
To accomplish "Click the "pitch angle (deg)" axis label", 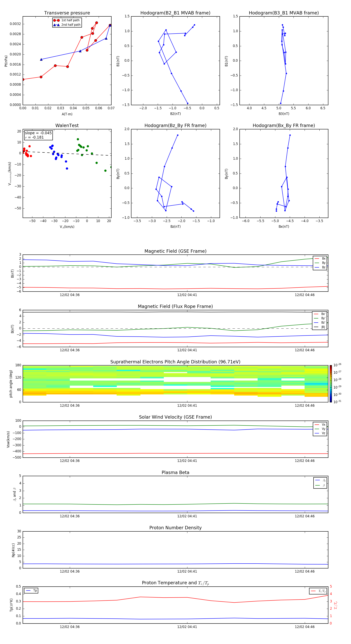I will click(11, 384).
